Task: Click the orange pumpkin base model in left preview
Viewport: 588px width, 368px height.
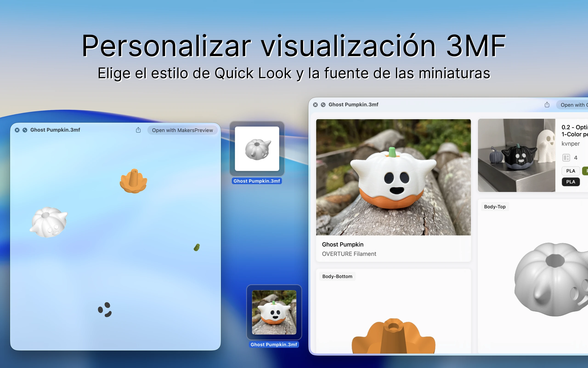Action: 133,181
